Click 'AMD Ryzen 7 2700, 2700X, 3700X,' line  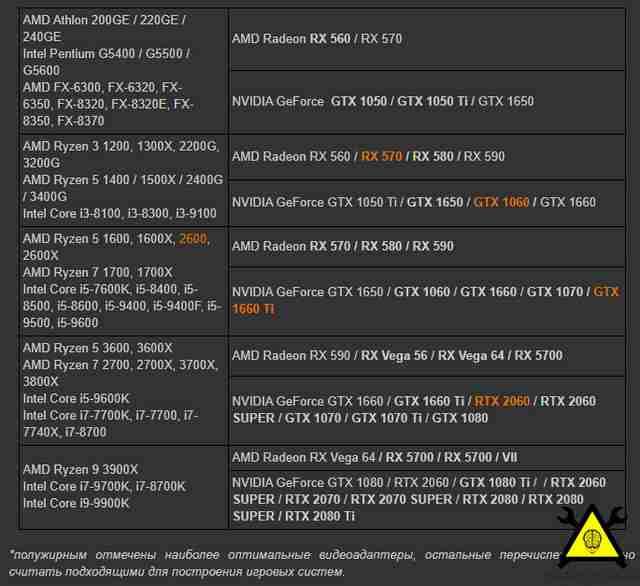120,365
